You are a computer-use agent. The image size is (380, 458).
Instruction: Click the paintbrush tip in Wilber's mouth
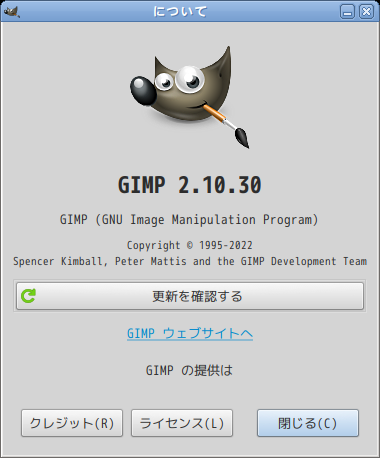click(x=242, y=137)
